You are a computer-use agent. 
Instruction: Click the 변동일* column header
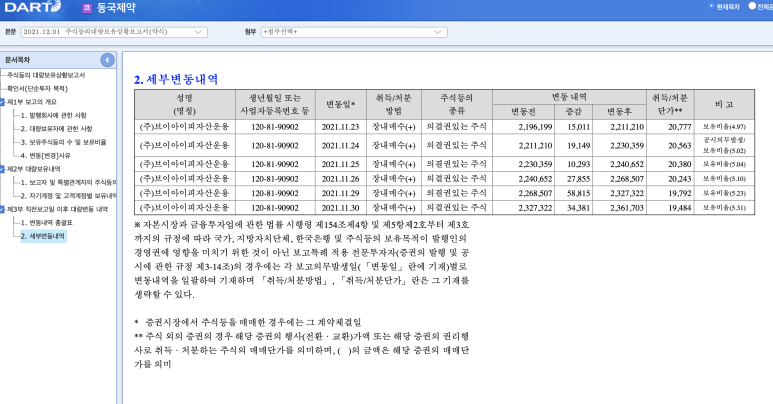[x=341, y=105]
